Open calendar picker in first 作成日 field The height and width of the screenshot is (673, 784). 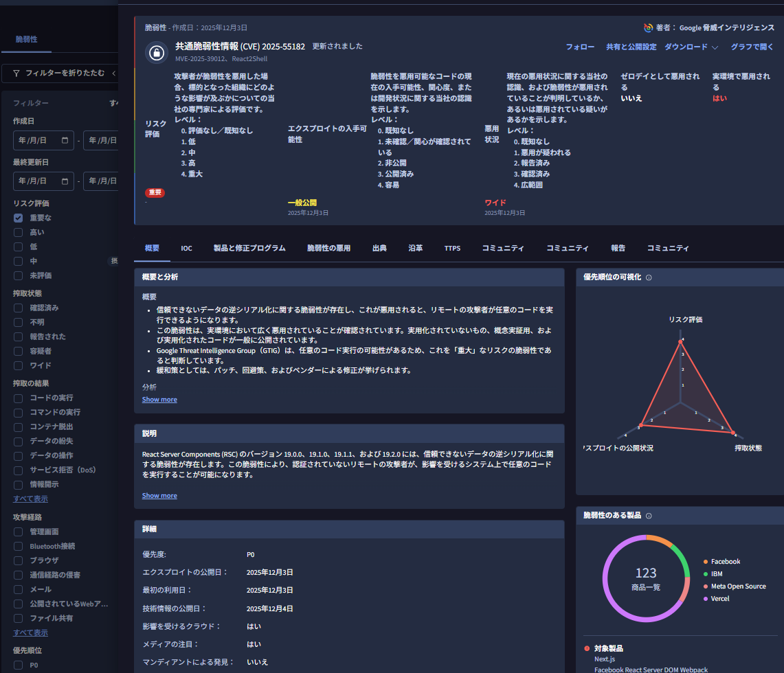click(65, 141)
